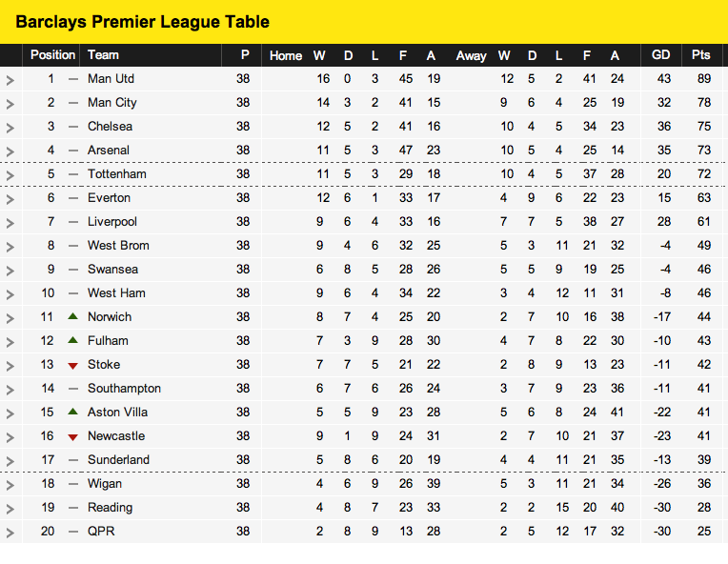Click Wigan's no-change dash indicator
The image size is (728, 564).
point(72,484)
